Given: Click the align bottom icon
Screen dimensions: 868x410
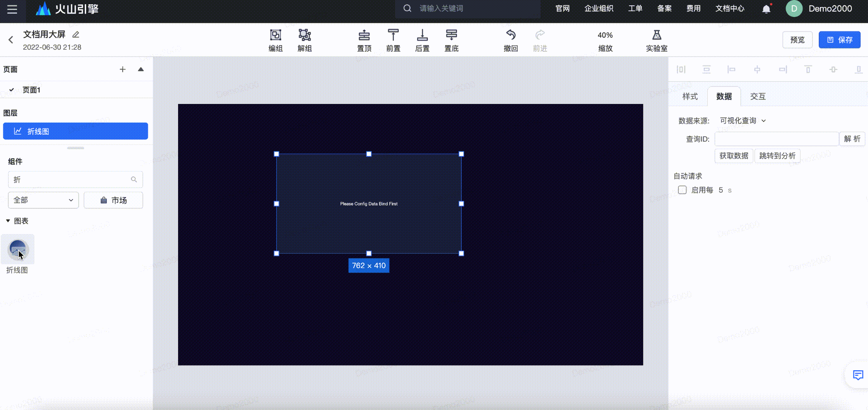Looking at the screenshot, I should click(858, 70).
